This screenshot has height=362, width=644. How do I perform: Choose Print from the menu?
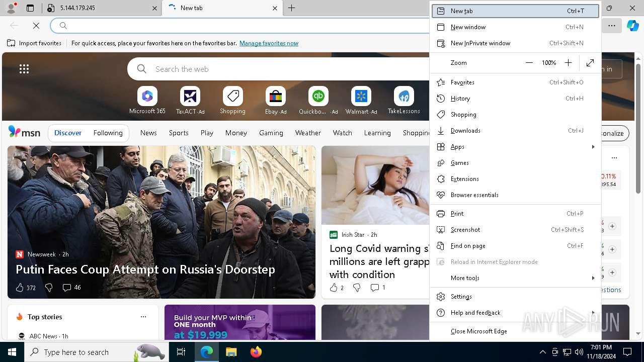(516, 214)
